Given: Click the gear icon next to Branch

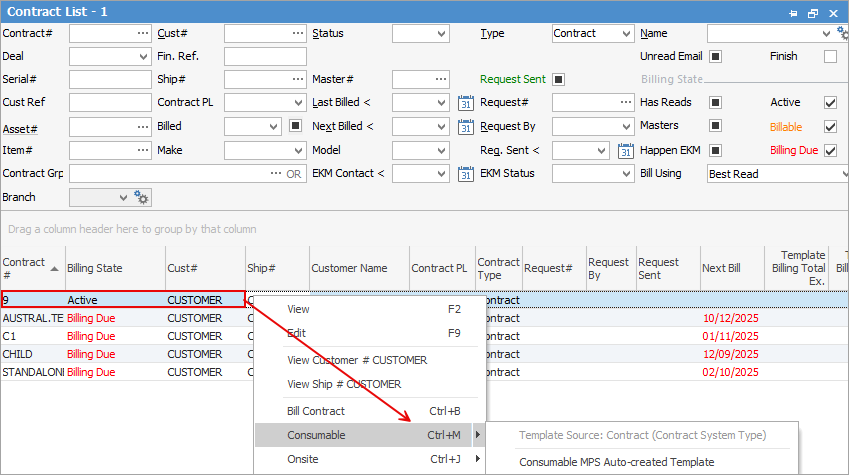Looking at the screenshot, I should [x=141, y=198].
